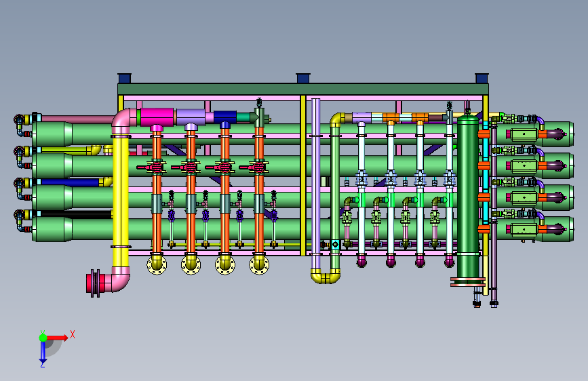
Task: Select the yellow center vertical frame post
Action: [303, 176]
